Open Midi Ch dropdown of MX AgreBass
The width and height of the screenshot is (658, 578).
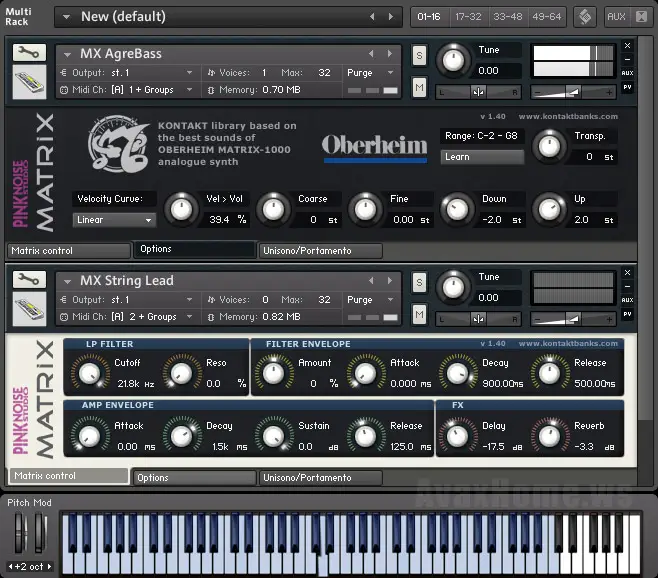(x=189, y=89)
